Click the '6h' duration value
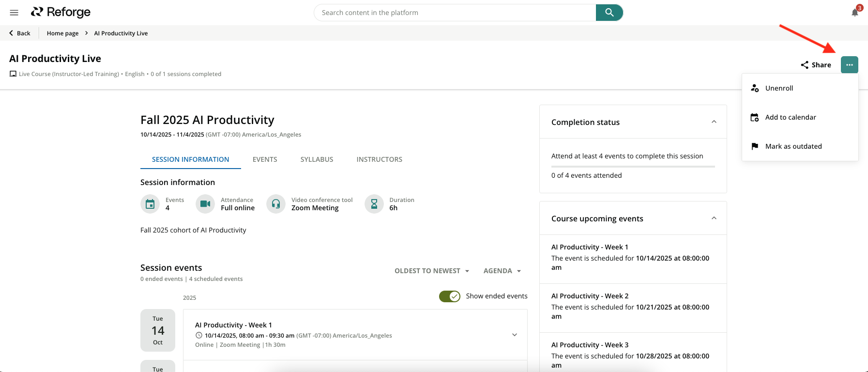This screenshot has width=868, height=372. coord(394,208)
